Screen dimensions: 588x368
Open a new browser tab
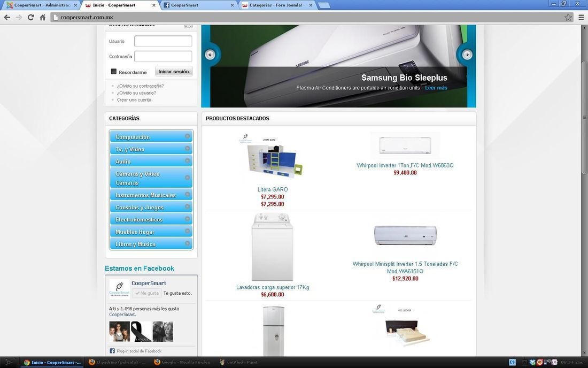pos(324,5)
